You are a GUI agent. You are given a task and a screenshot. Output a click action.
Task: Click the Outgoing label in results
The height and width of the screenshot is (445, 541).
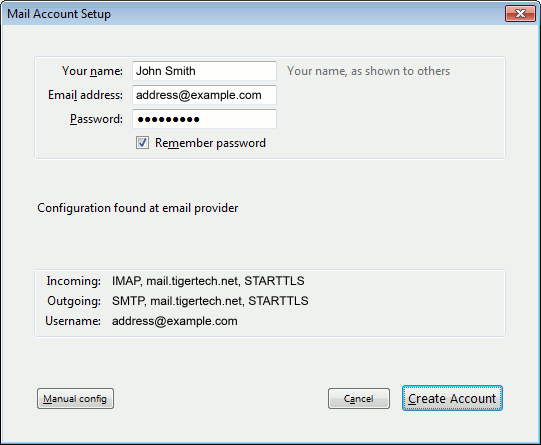(x=74, y=301)
